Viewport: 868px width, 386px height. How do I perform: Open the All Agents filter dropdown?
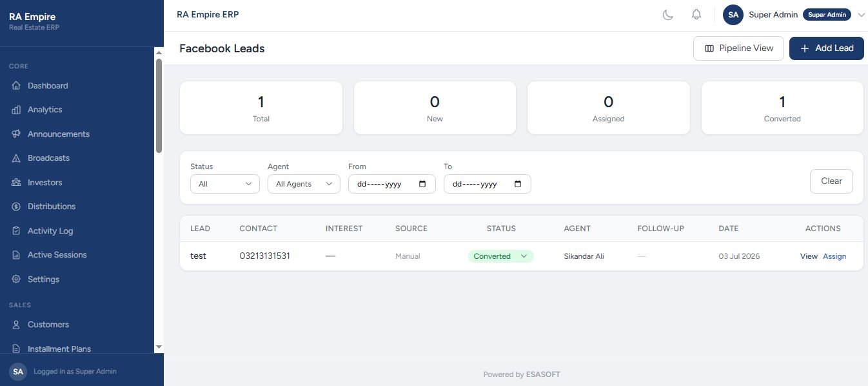(x=304, y=184)
